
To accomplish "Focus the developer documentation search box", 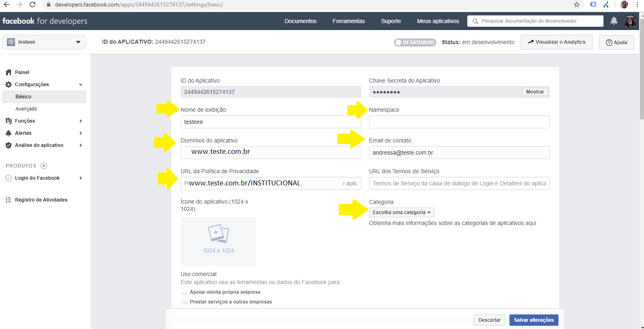I will 535,21.
